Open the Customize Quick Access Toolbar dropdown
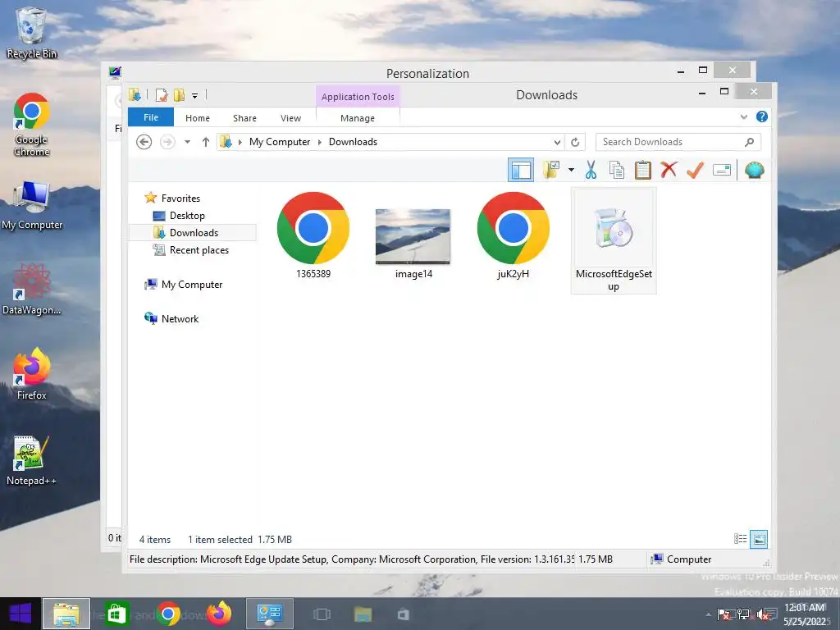The image size is (840, 630). pyautogui.click(x=195, y=96)
